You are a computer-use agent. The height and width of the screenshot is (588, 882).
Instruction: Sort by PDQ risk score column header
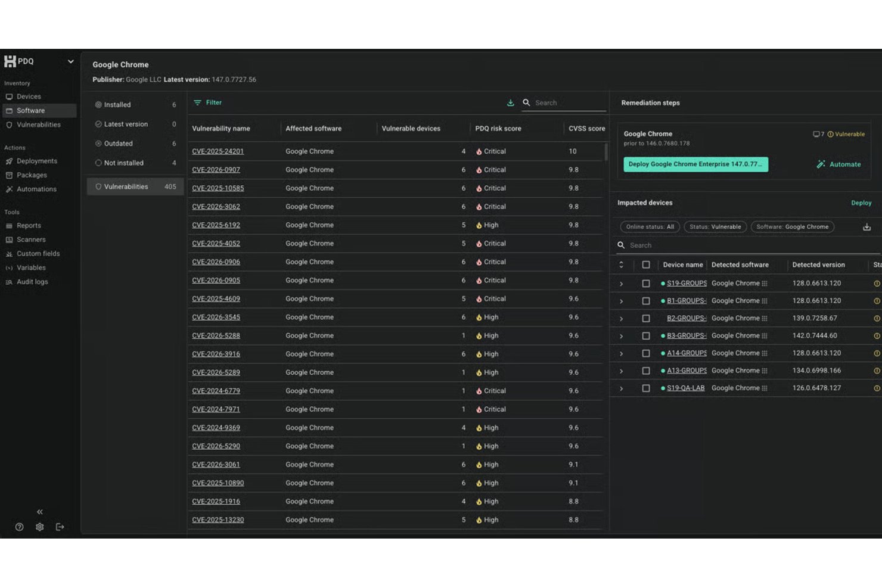[498, 129]
